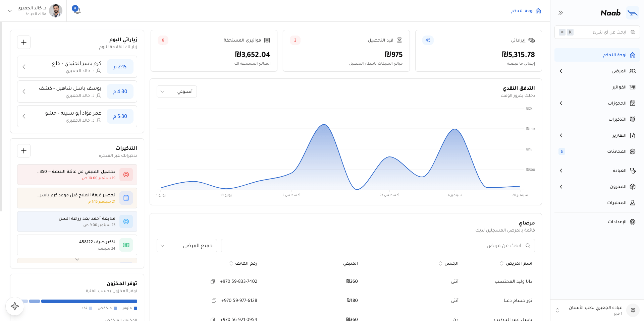The image size is (644, 321).
Task: Click the ابحث عن مريض search field
Action: click(378, 246)
